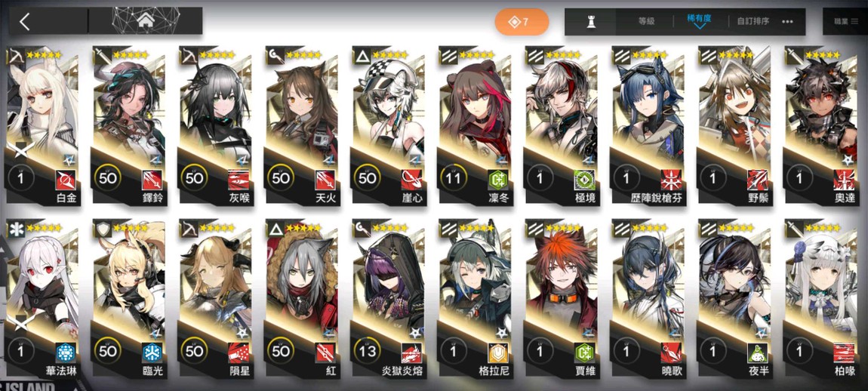Viewport: 868px width, 391px height.
Task: Click the chess rook filter icon
Action: click(591, 22)
